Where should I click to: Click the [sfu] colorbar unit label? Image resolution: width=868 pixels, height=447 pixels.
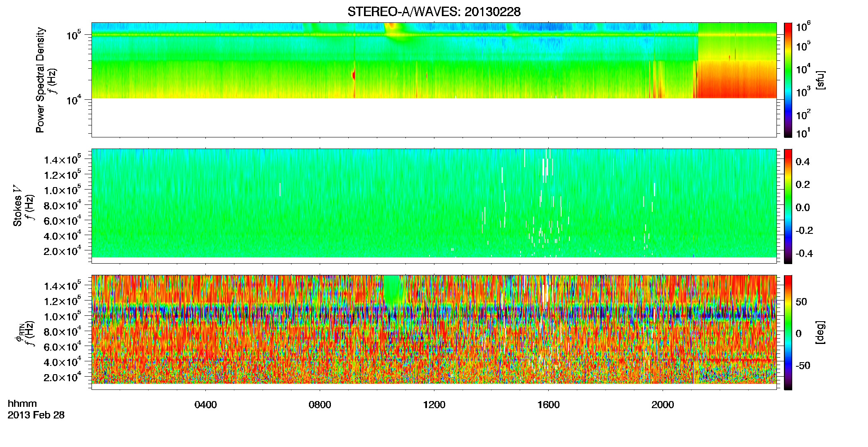coord(820,80)
